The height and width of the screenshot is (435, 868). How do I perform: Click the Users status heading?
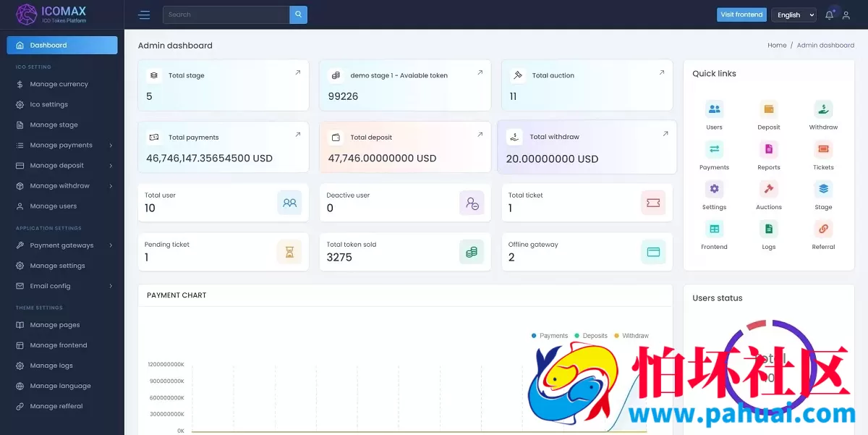(718, 297)
